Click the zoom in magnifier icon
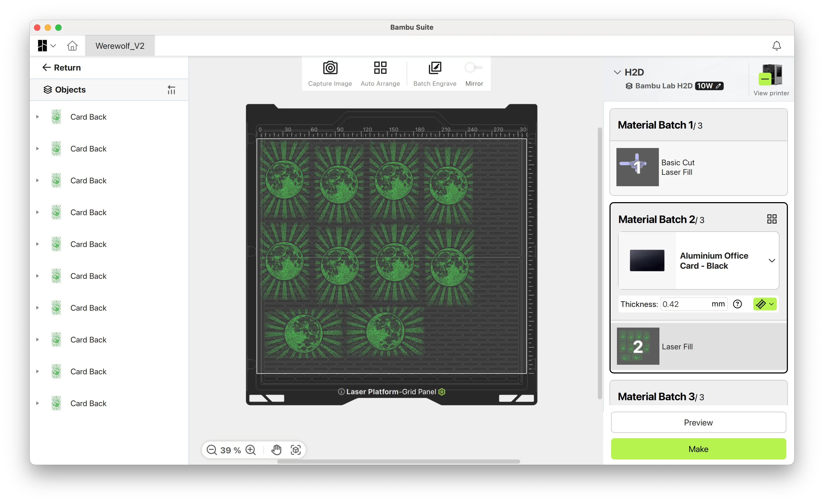 (x=251, y=450)
